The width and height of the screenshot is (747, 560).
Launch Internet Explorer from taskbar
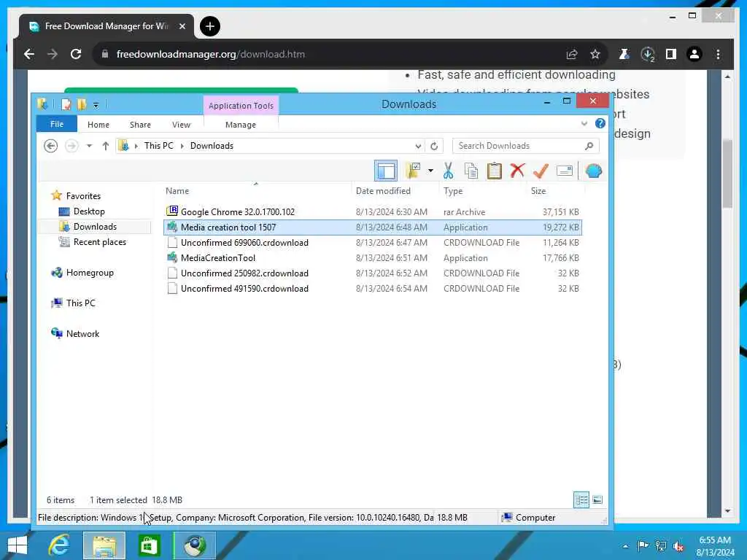click(x=59, y=545)
